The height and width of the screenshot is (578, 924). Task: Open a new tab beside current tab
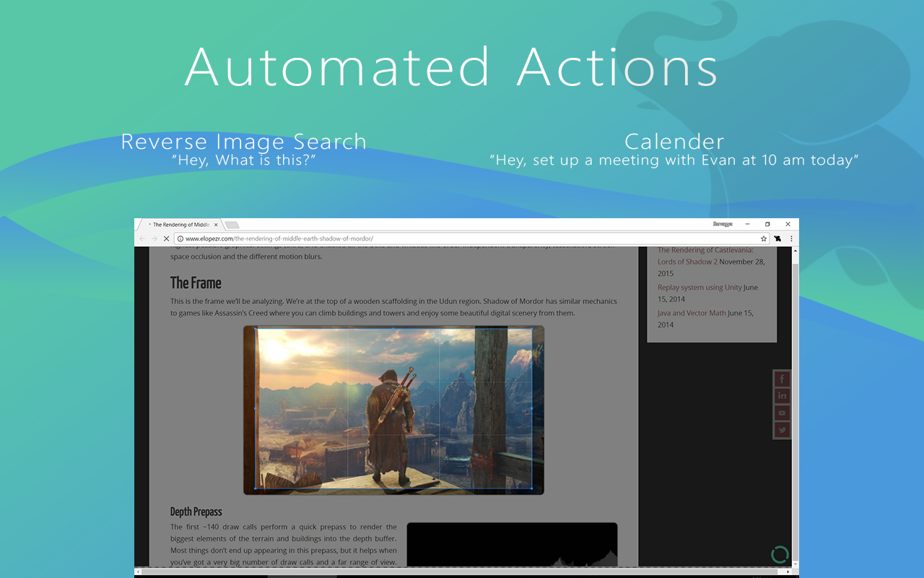pyautogui.click(x=232, y=225)
